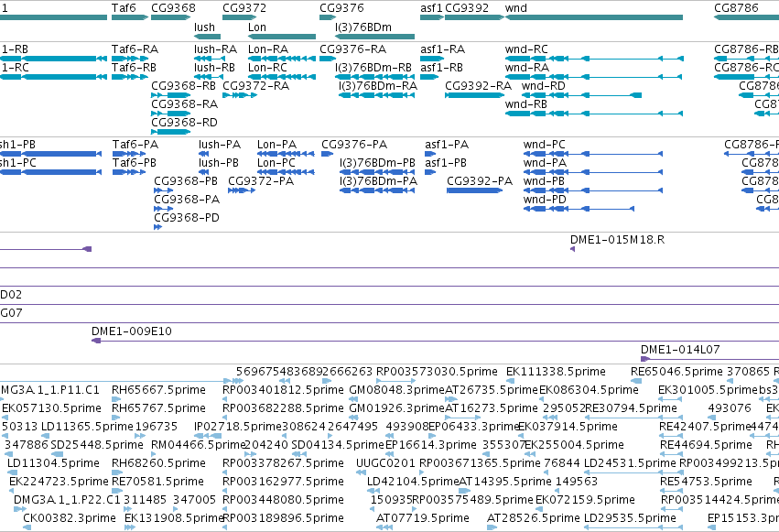779x532 pixels.
Task: Select the UUGC0201 EST
Action: (362, 472)
